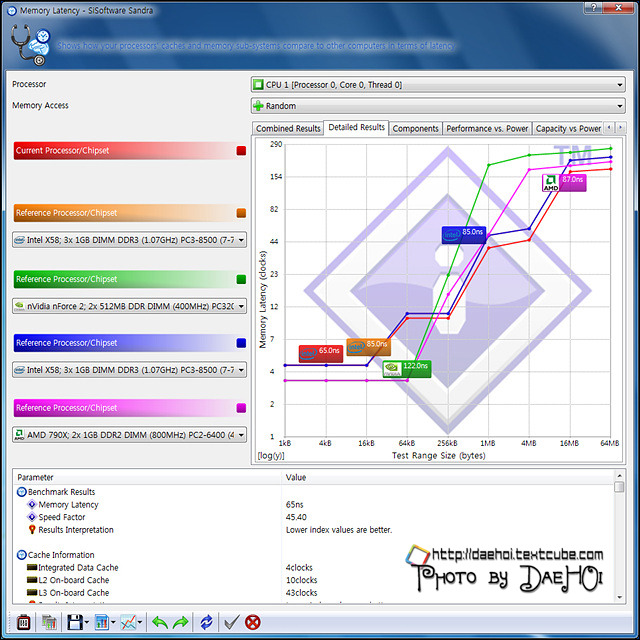The width and height of the screenshot is (640, 640).
Task: Select the Memory Latency result row
Action: 68,505
